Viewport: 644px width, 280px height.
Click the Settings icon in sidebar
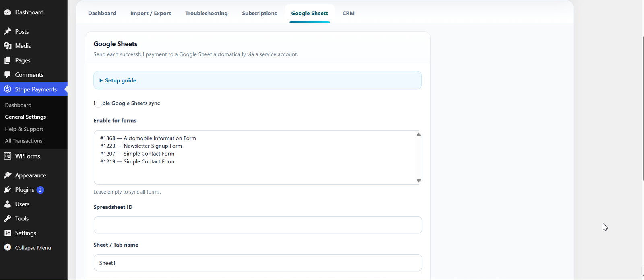tap(8, 233)
